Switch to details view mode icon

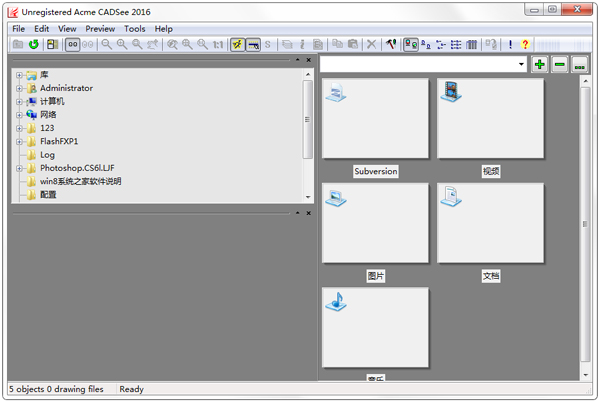tap(456, 44)
